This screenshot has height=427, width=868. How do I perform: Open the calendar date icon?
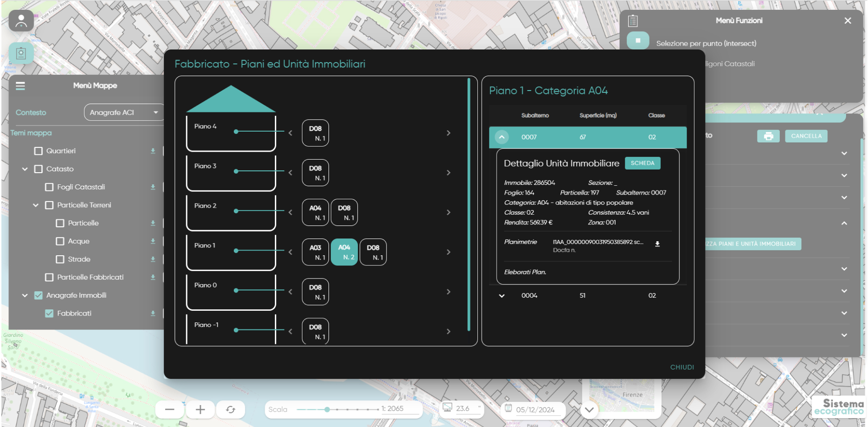click(509, 407)
